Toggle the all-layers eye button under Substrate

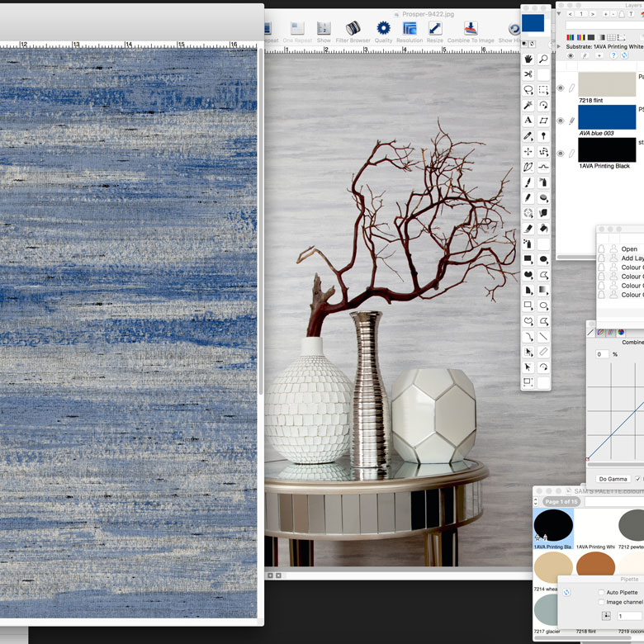coord(571,55)
